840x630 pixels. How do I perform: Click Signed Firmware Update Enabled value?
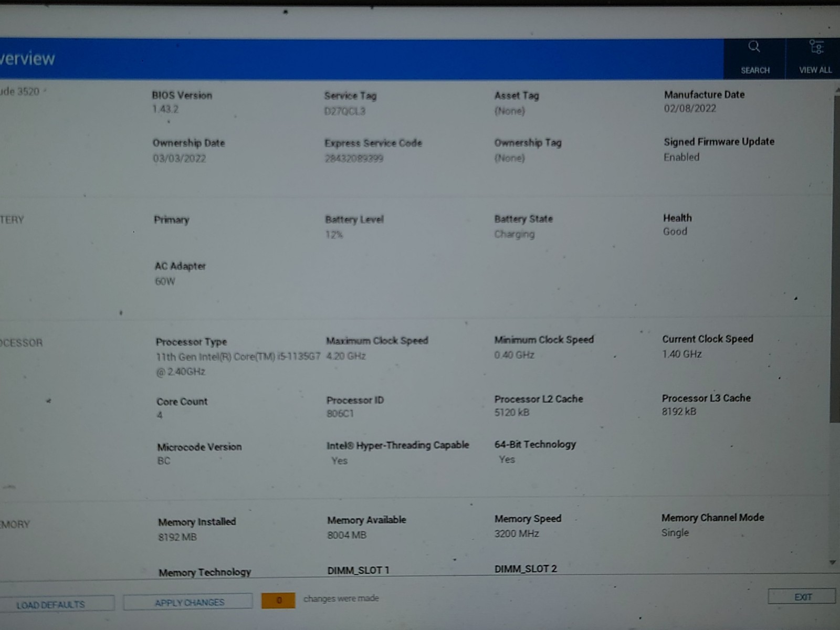tap(681, 157)
